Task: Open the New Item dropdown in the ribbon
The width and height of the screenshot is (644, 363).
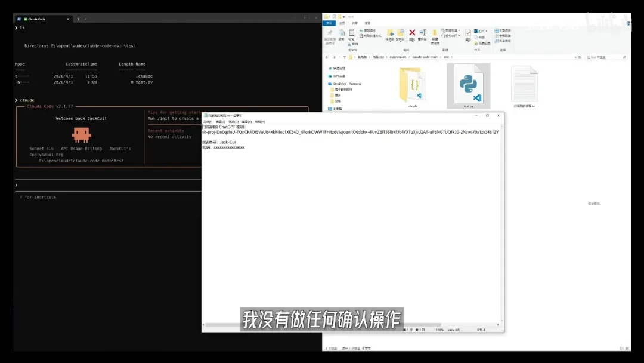Action: (x=451, y=29)
